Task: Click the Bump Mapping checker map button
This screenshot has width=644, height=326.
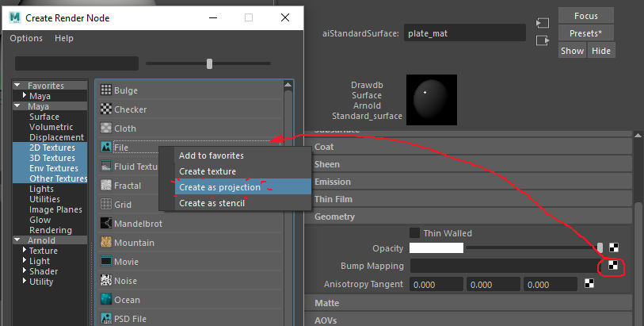Action: coord(614,266)
